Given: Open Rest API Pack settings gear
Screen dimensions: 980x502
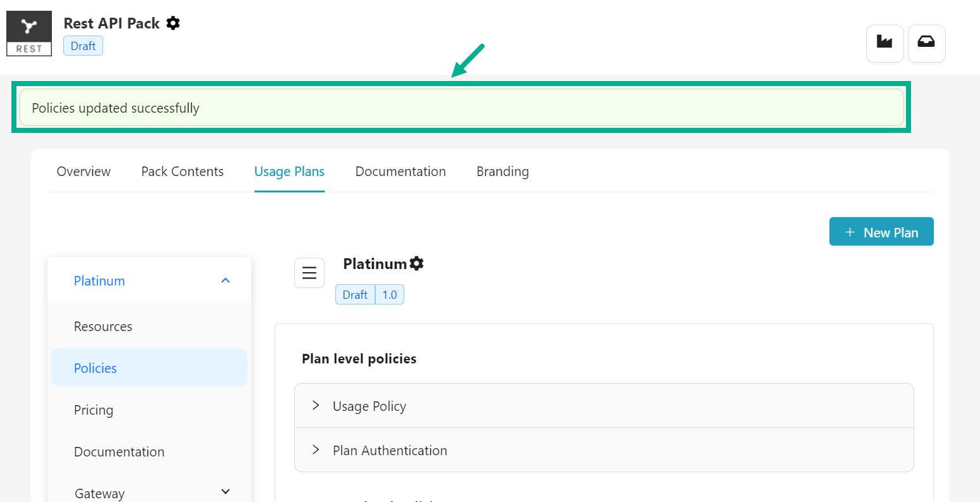Looking at the screenshot, I should tap(173, 23).
